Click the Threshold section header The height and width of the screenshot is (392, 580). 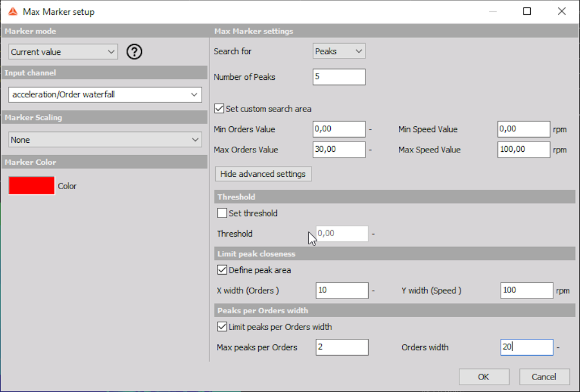(x=395, y=197)
